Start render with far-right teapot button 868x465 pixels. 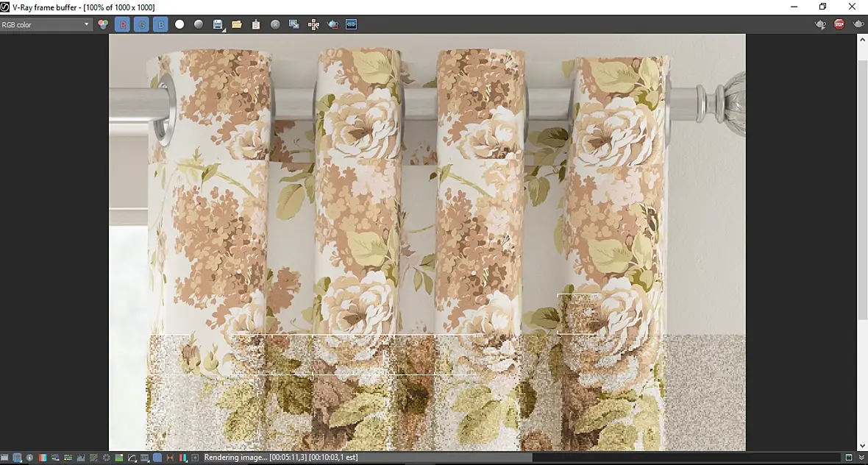point(858,24)
